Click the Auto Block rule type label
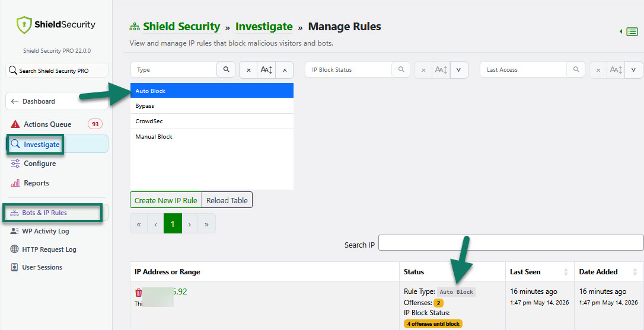 456,292
